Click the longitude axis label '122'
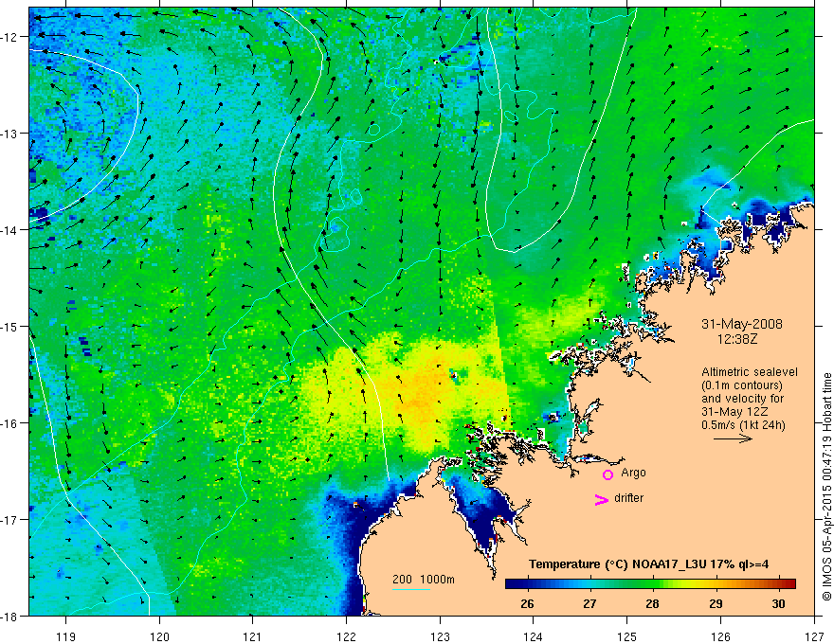Image resolution: width=834 pixels, height=644 pixels. coord(346,636)
